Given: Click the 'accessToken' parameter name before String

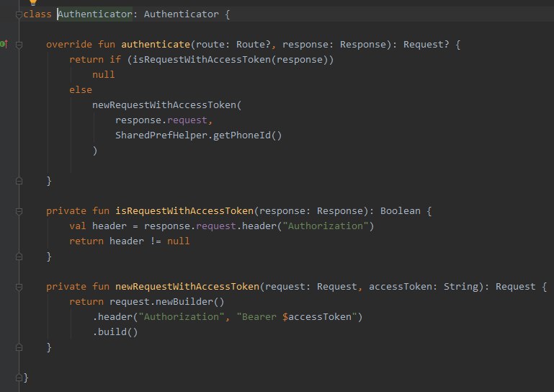Looking at the screenshot, I should (401, 286).
